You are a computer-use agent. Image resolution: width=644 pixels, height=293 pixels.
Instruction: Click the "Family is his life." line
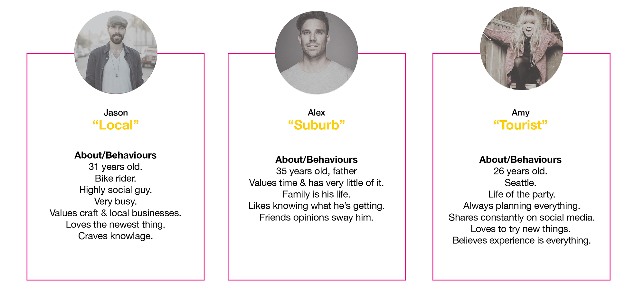(x=317, y=194)
